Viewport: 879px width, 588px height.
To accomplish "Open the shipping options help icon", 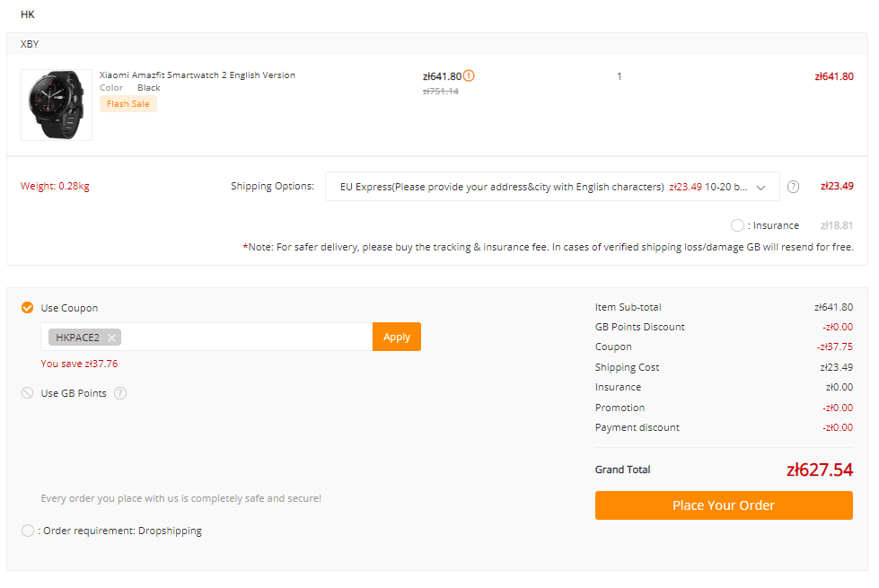I will pos(793,187).
